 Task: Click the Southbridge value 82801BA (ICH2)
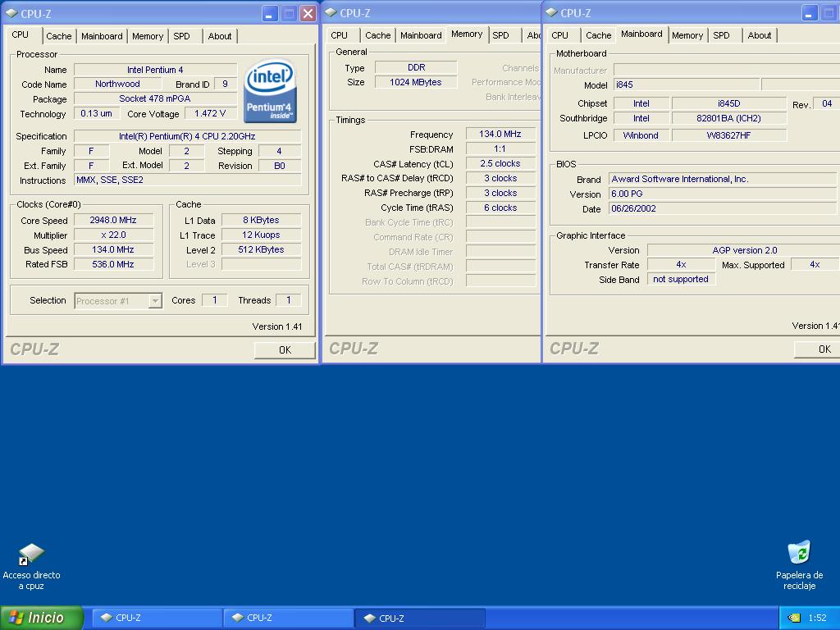[x=729, y=118]
